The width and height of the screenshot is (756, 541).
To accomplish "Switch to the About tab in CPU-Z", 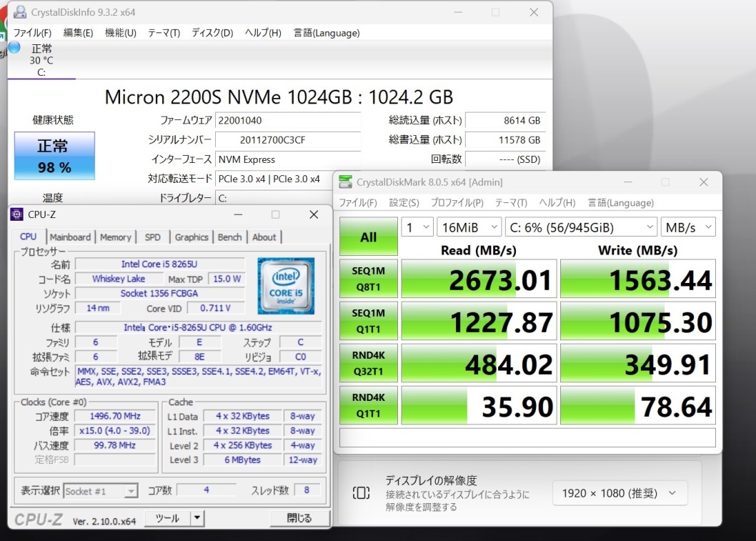I will (x=264, y=237).
